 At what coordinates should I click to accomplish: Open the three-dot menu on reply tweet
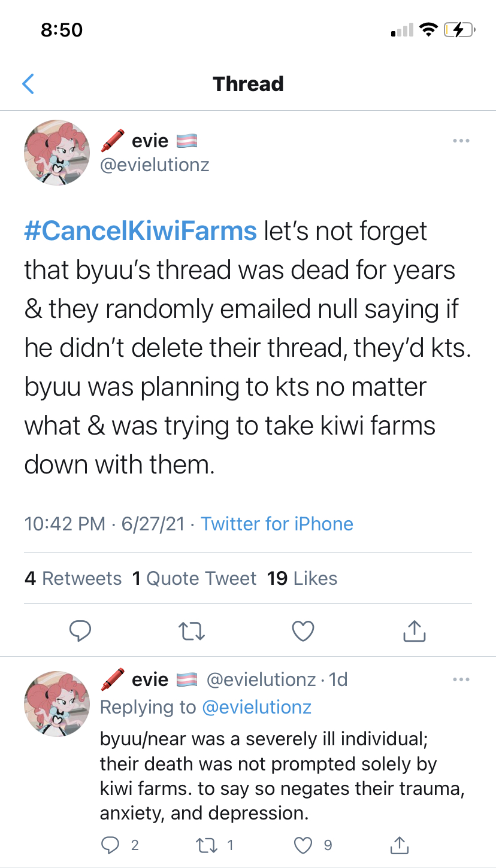point(461,679)
